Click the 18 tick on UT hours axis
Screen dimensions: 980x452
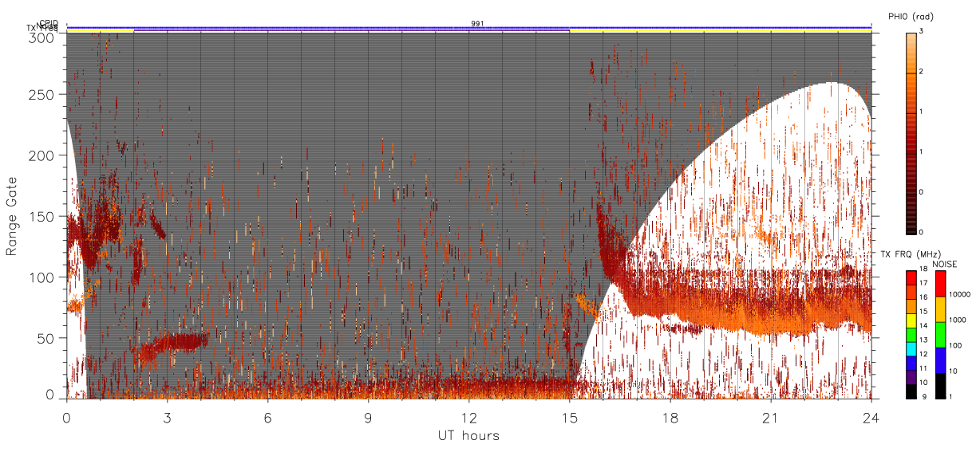(670, 418)
